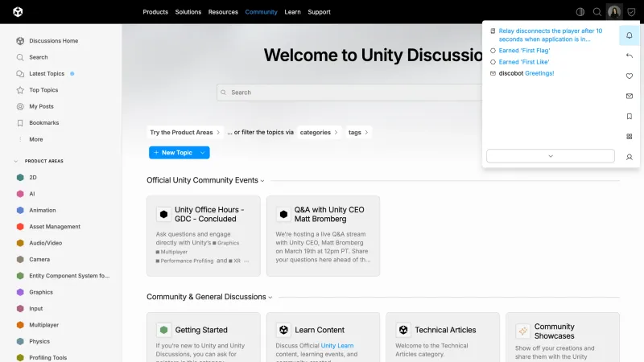Image resolution: width=644 pixels, height=362 pixels.
Task: Go to Discussions Home in sidebar
Action: coord(53,41)
